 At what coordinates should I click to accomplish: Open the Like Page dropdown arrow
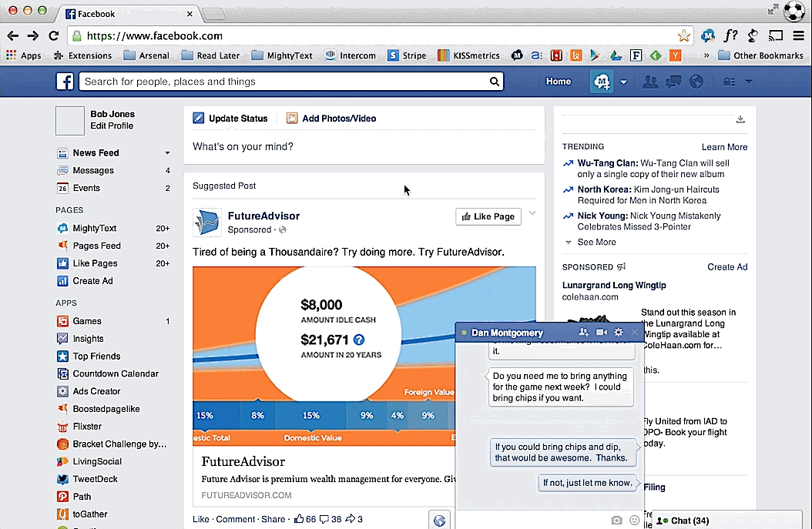[532, 215]
